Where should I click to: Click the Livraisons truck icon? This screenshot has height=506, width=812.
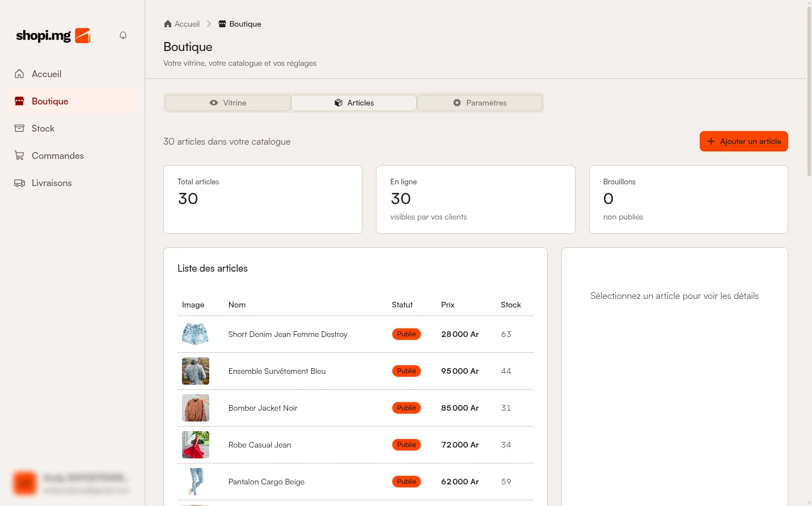tap(19, 183)
